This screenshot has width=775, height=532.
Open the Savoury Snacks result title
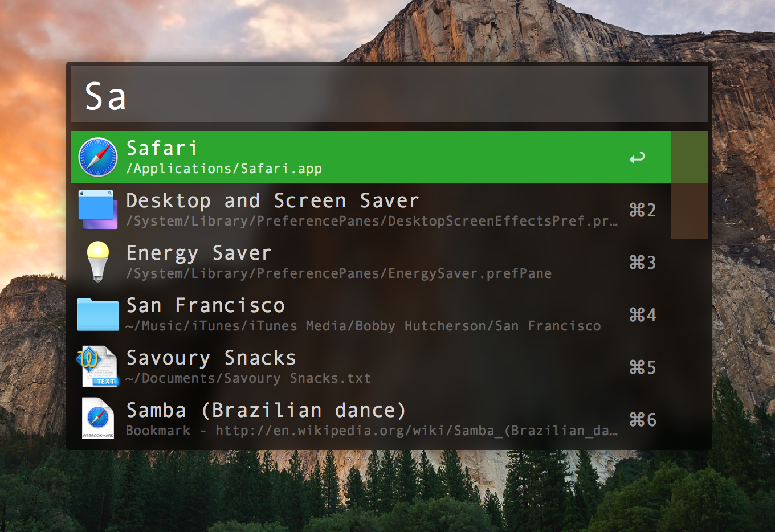(211, 358)
